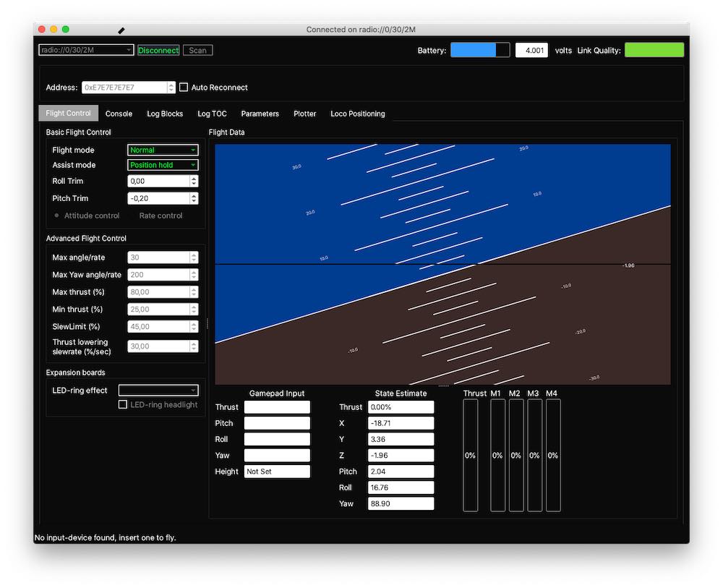Image resolution: width=723 pixels, height=588 pixels.
Task: Click the Min thrust stepper arrows
Action: [x=194, y=309]
